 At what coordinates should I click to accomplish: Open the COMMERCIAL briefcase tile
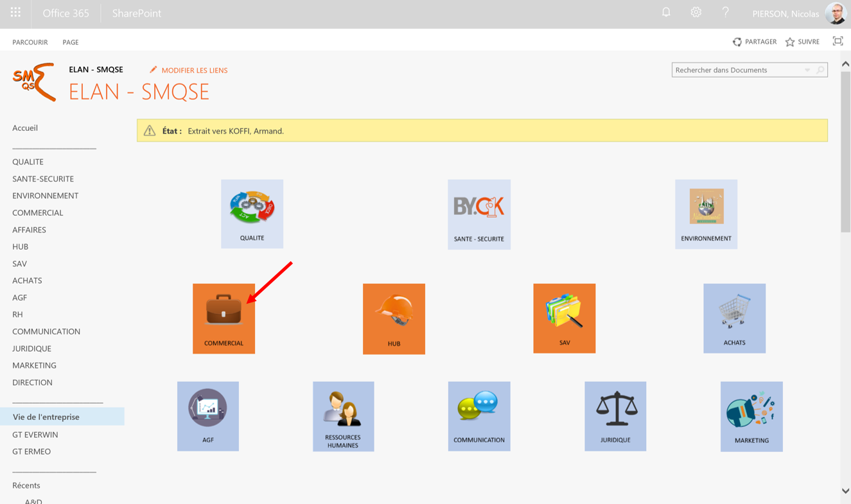[x=224, y=318]
